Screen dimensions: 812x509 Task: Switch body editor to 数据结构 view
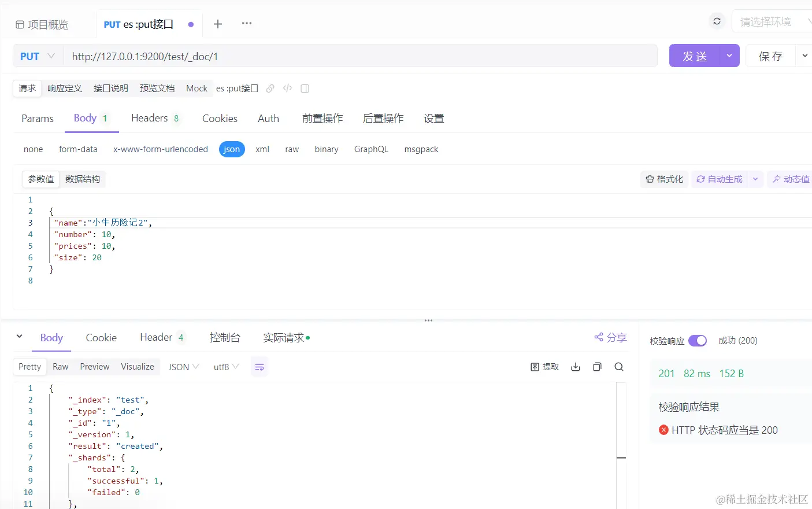click(x=83, y=179)
